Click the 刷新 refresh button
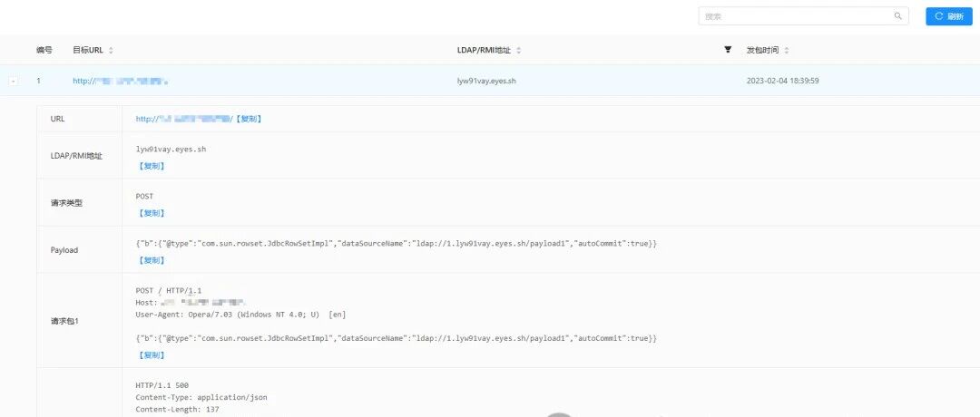This screenshot has width=980, height=417. coord(949,16)
